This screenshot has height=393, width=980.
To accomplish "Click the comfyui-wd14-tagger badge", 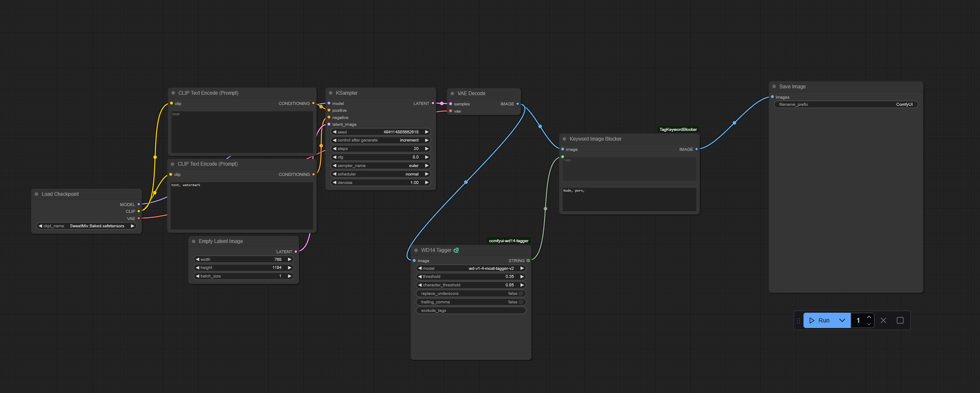I will [x=509, y=241].
